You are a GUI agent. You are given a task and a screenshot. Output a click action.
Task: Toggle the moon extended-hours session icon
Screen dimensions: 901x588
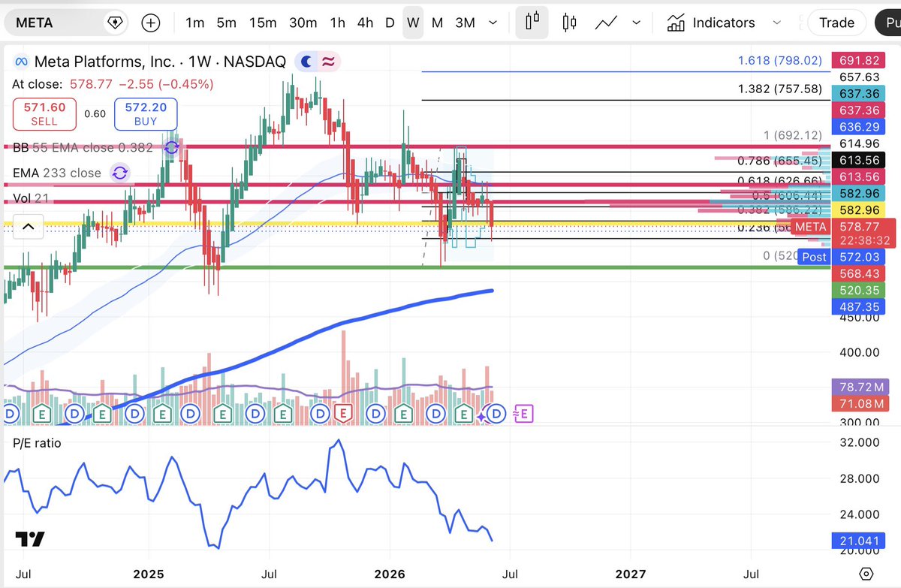306,62
